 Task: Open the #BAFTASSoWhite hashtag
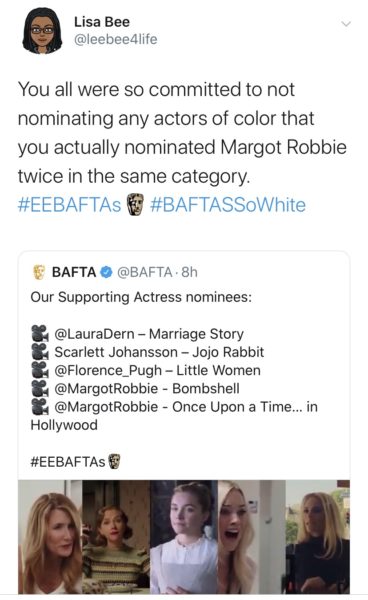click(x=228, y=205)
